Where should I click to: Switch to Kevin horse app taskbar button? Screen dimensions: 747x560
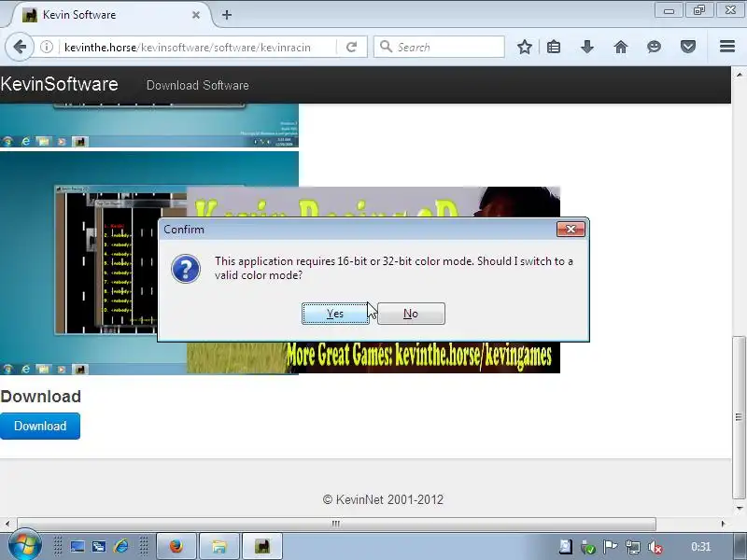coord(262,546)
